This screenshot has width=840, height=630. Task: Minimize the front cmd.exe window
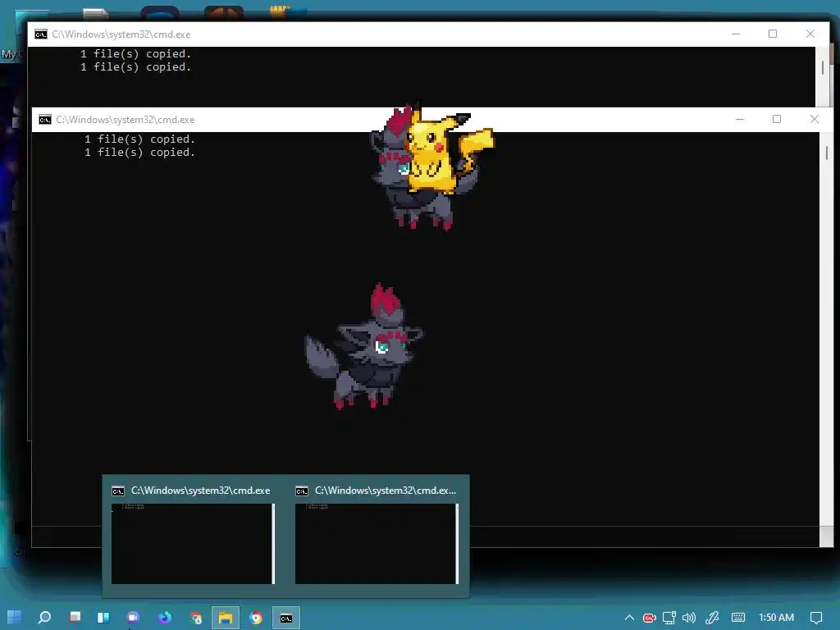click(740, 119)
